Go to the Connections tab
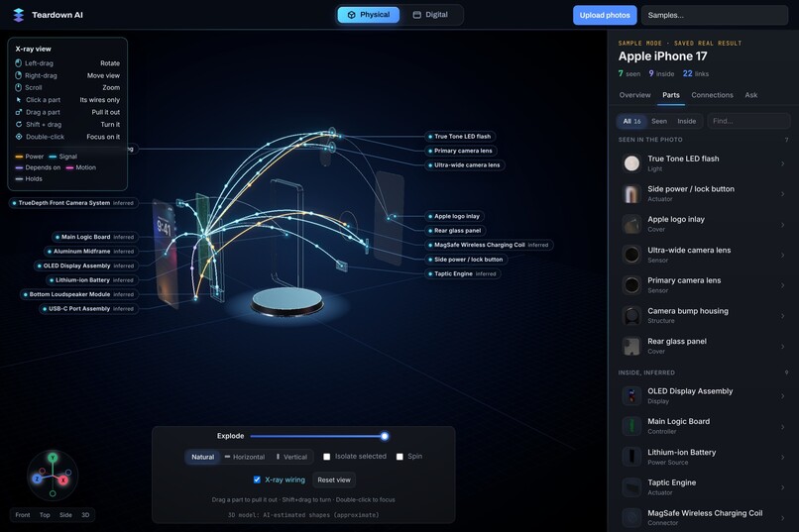 712,95
